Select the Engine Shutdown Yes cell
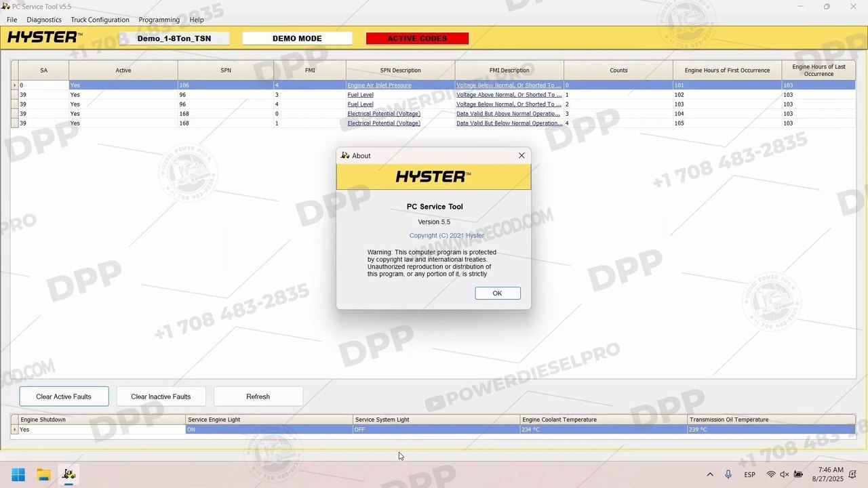 pos(102,430)
